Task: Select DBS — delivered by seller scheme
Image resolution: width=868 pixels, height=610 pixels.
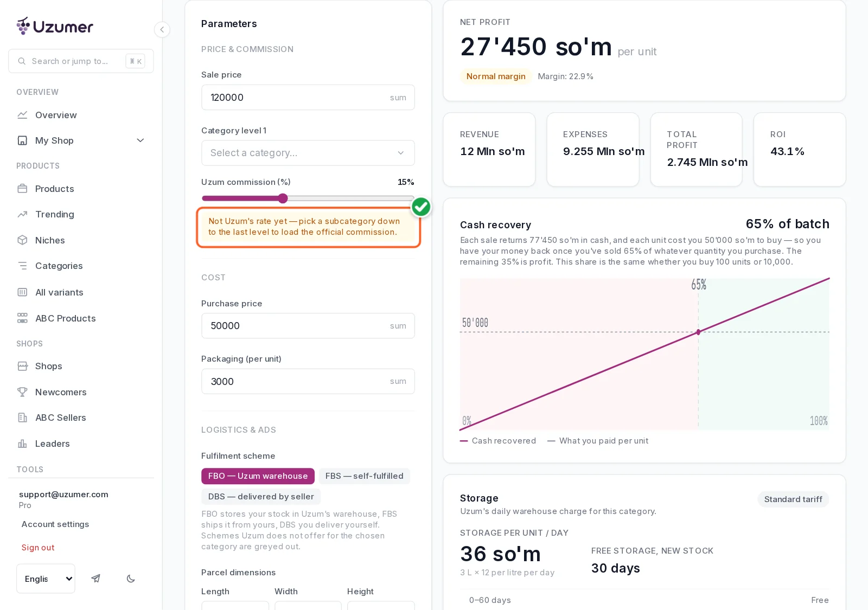Action: point(261,497)
